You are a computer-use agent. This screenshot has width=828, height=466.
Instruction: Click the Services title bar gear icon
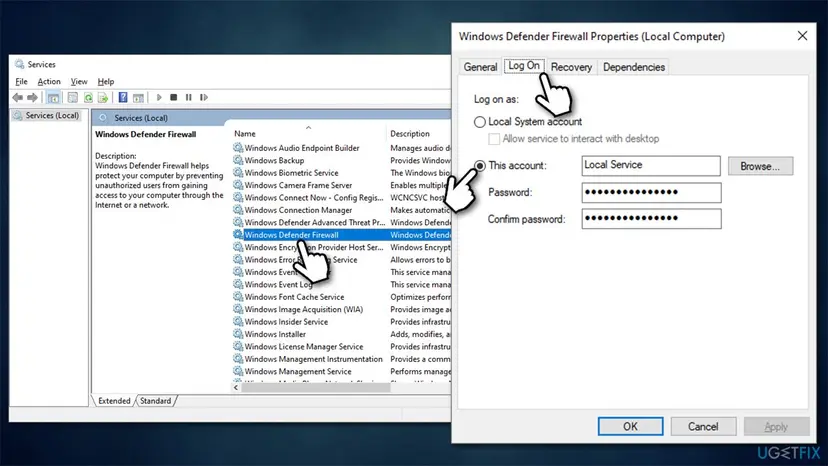point(20,64)
